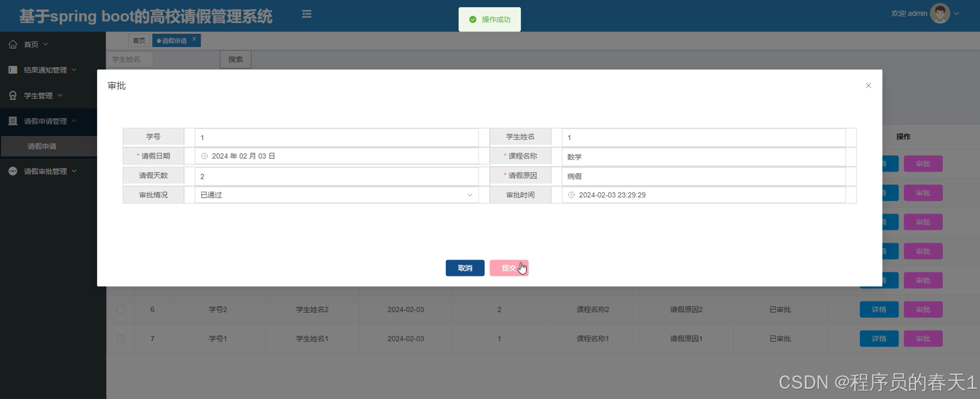Expand the 首页 sidebar menu chevron

click(x=45, y=44)
